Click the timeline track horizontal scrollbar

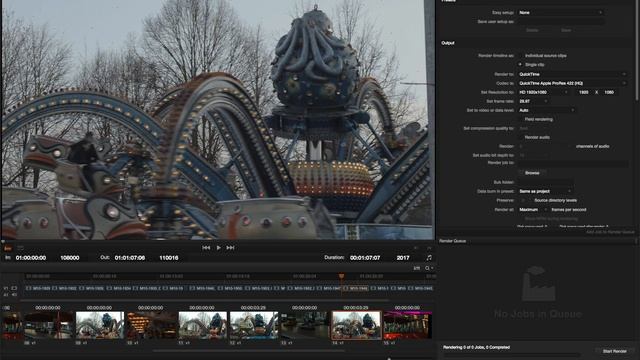click(205, 300)
